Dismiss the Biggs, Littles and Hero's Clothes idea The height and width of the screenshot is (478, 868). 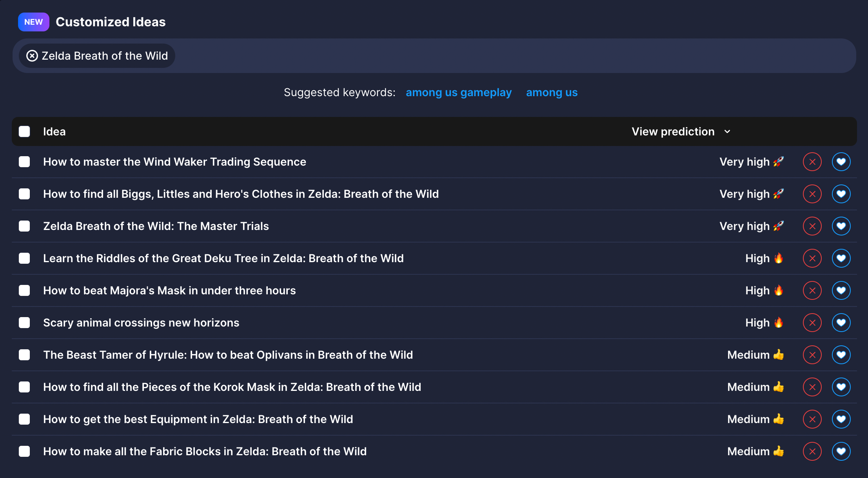tap(812, 194)
